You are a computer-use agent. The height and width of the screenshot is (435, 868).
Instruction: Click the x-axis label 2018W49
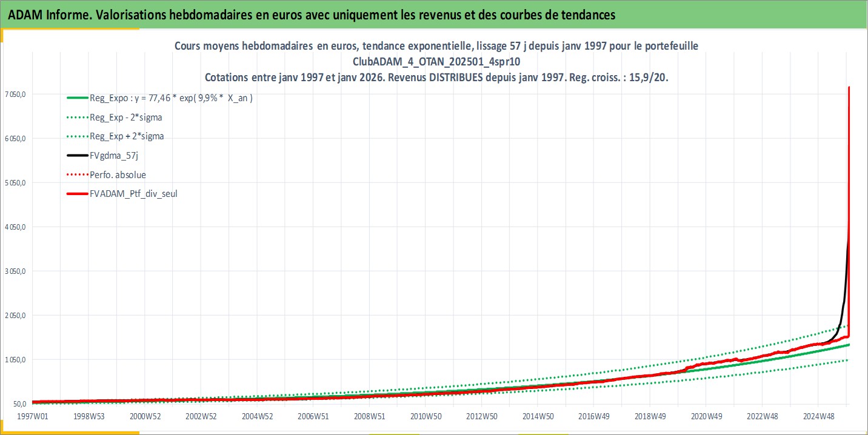[650, 416]
